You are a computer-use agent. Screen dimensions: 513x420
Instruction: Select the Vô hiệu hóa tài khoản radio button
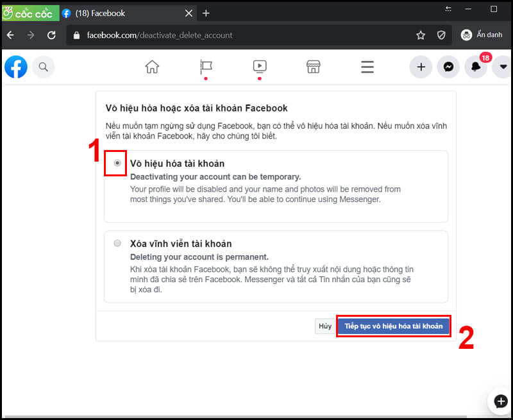[117, 163]
